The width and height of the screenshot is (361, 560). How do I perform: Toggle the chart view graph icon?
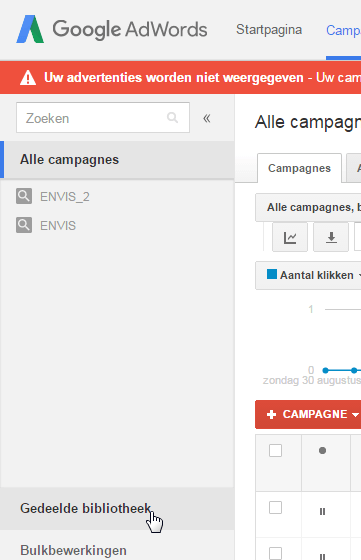[x=290, y=237]
